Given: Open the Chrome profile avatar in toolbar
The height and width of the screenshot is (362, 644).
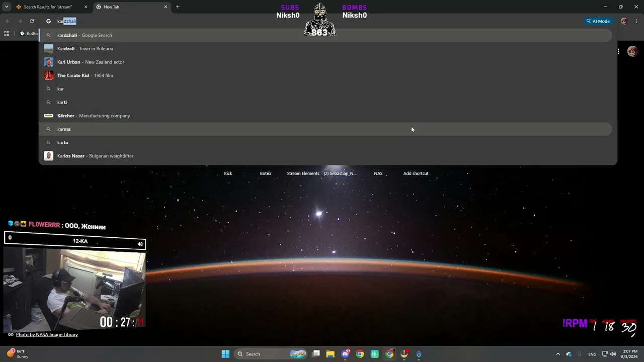Looking at the screenshot, I should click(x=624, y=21).
